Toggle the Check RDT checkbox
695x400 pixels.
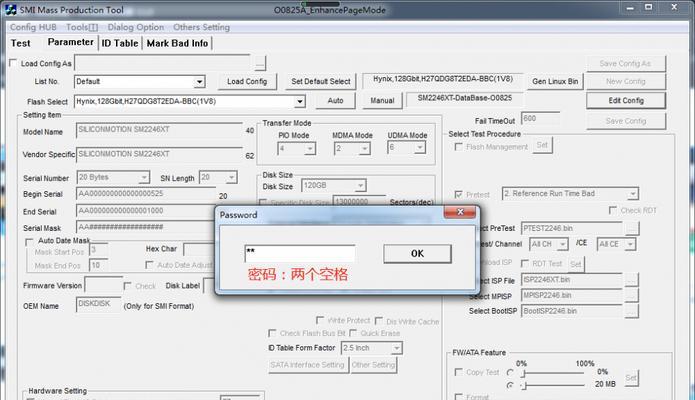tap(613, 210)
